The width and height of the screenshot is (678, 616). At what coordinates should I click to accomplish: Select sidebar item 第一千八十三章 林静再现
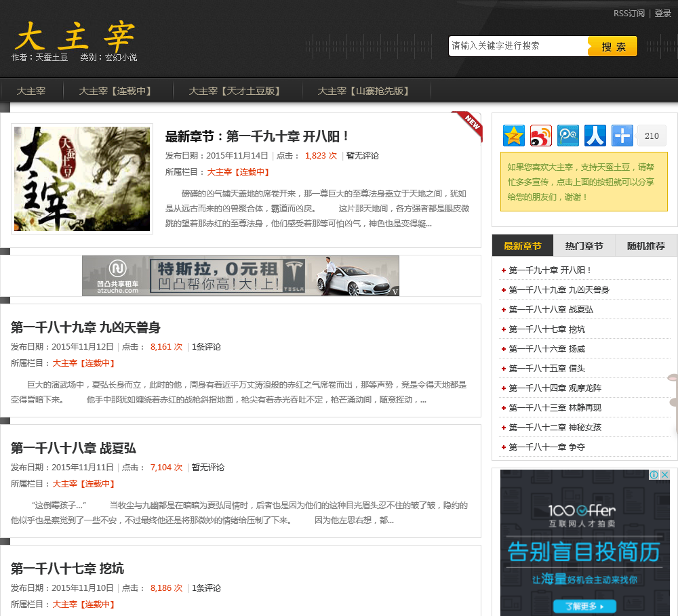(555, 408)
